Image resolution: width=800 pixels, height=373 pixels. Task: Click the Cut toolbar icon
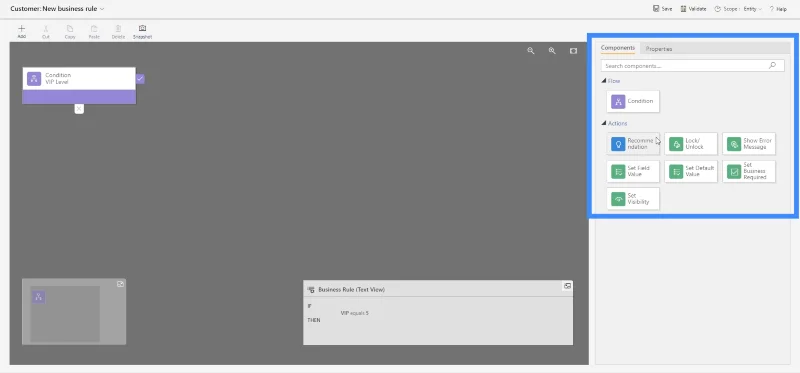(45, 32)
